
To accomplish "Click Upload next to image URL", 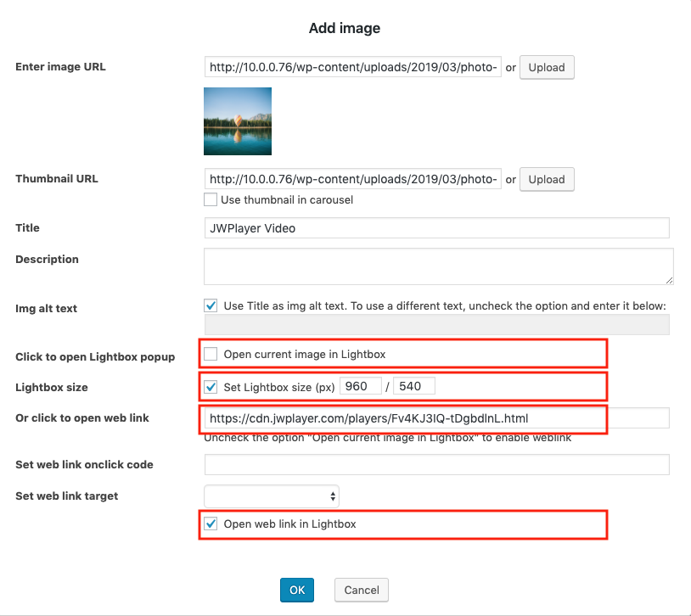I will pyautogui.click(x=547, y=67).
